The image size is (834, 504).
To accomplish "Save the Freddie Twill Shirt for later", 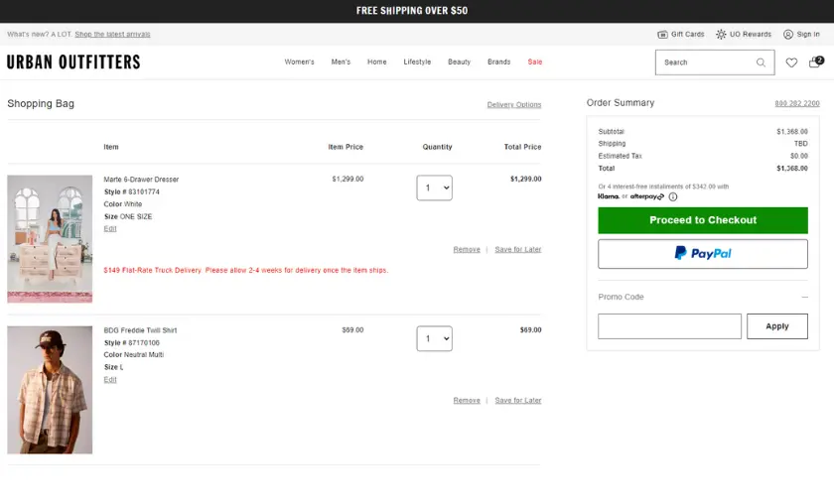I will 518,401.
